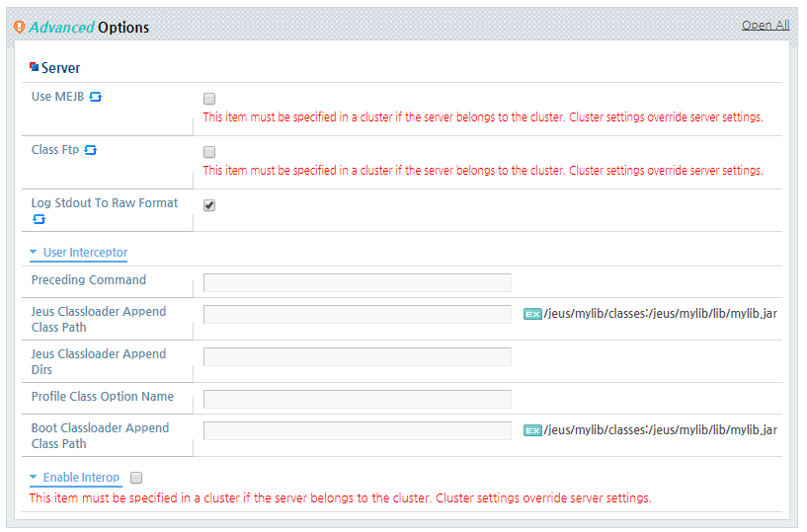Uncheck Log Stdout To Raw Format
The height and width of the screenshot is (532, 807).
(x=209, y=205)
